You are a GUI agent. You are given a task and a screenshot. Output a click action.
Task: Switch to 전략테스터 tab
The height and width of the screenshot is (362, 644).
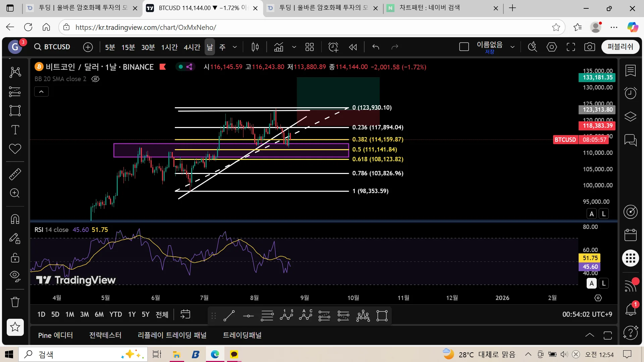[x=105, y=335]
